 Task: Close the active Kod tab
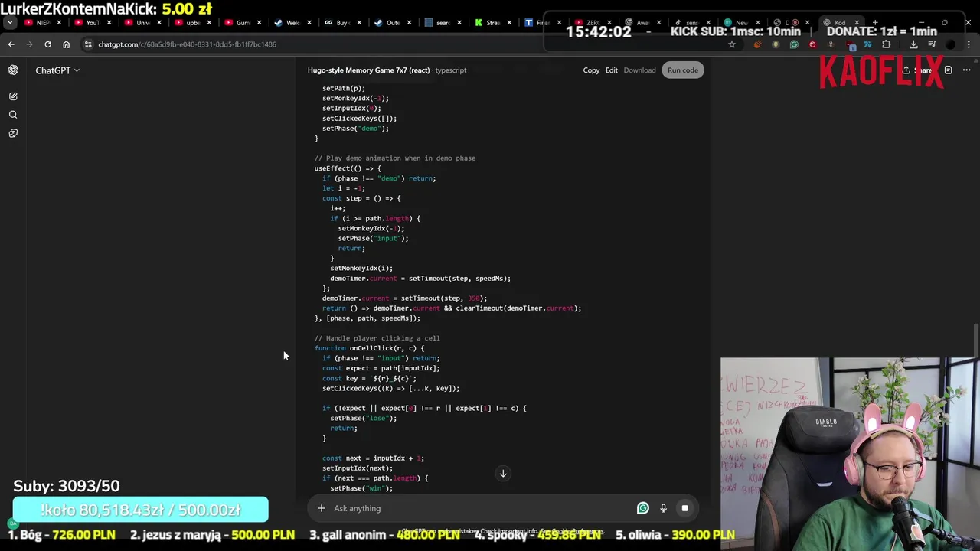click(857, 23)
